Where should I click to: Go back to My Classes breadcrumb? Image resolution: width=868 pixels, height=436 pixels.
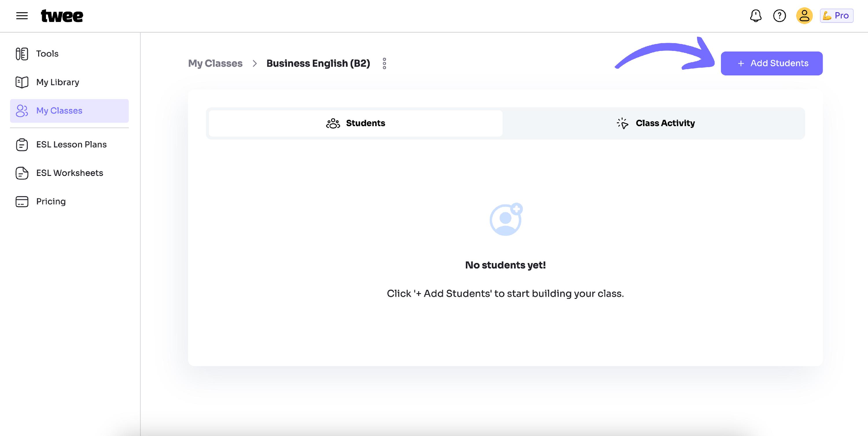(x=215, y=63)
